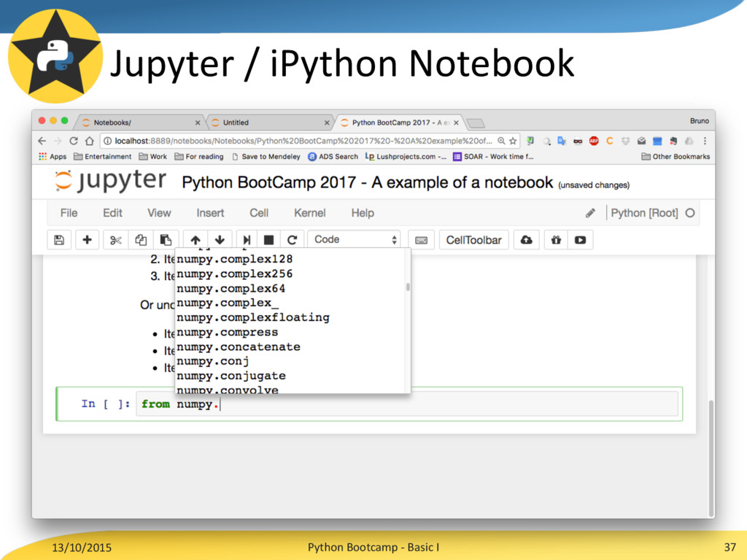Screen dimensions: 747x560
Task: Open the Help menu
Action: tap(363, 213)
